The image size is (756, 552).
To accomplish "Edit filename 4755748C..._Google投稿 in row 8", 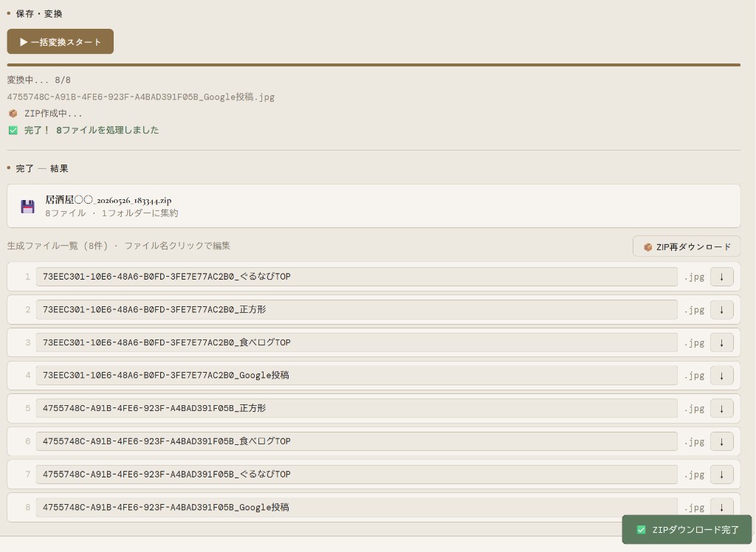I will [x=357, y=507].
